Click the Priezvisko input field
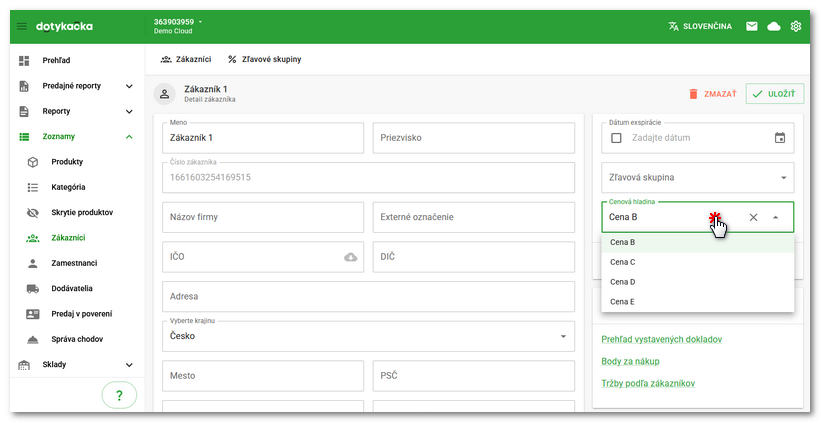The width and height of the screenshot is (821, 423). pyautogui.click(x=473, y=137)
